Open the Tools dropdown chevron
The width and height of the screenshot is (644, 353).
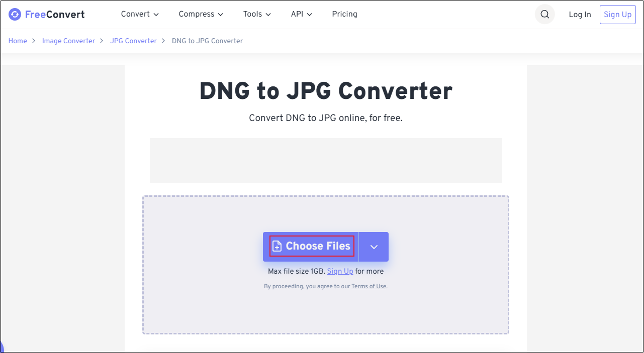[x=268, y=15]
